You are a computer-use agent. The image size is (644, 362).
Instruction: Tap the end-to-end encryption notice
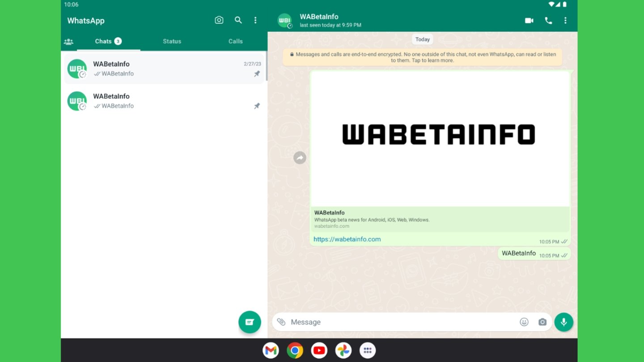click(x=422, y=57)
